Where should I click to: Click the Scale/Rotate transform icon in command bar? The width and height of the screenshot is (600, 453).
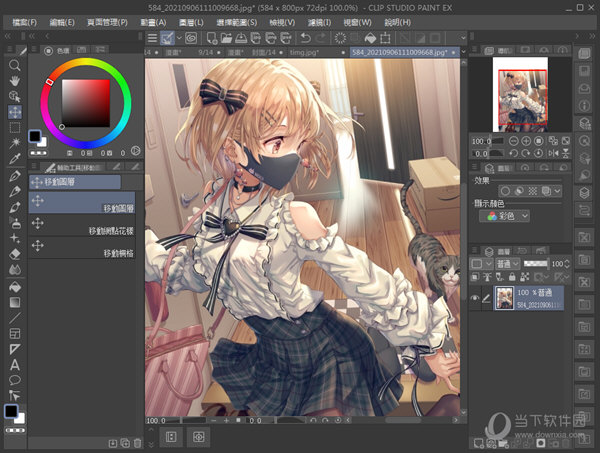385,38
